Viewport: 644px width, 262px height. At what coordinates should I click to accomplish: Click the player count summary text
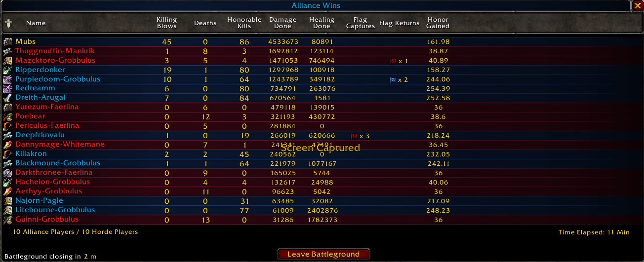(x=76, y=232)
